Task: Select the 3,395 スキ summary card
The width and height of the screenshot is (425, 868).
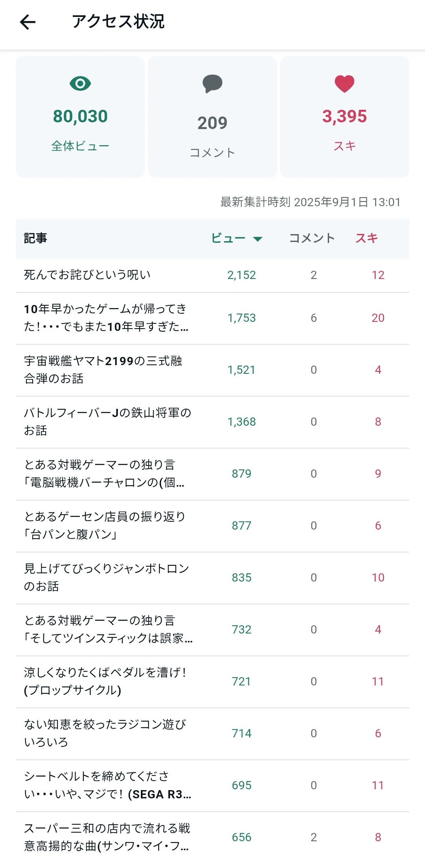Action: click(x=345, y=117)
